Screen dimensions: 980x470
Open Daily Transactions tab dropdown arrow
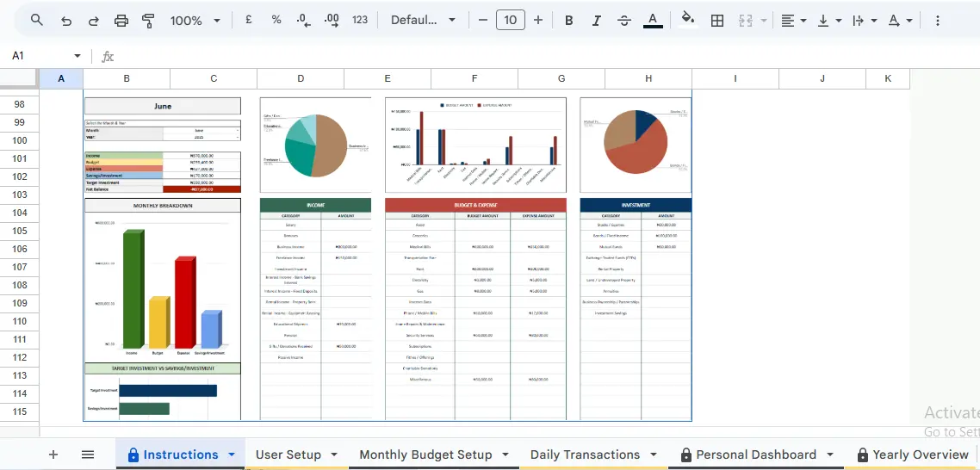(x=654, y=455)
